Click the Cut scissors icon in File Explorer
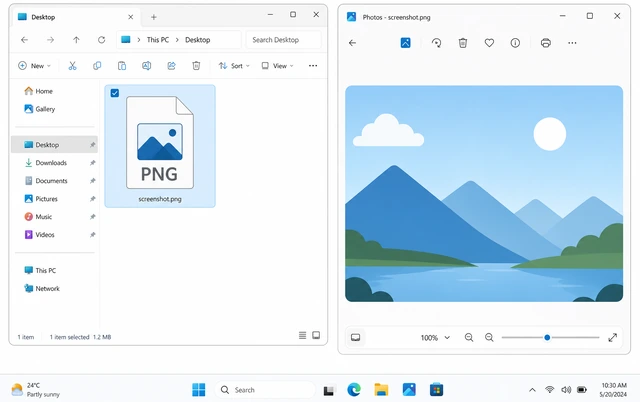 [72, 66]
